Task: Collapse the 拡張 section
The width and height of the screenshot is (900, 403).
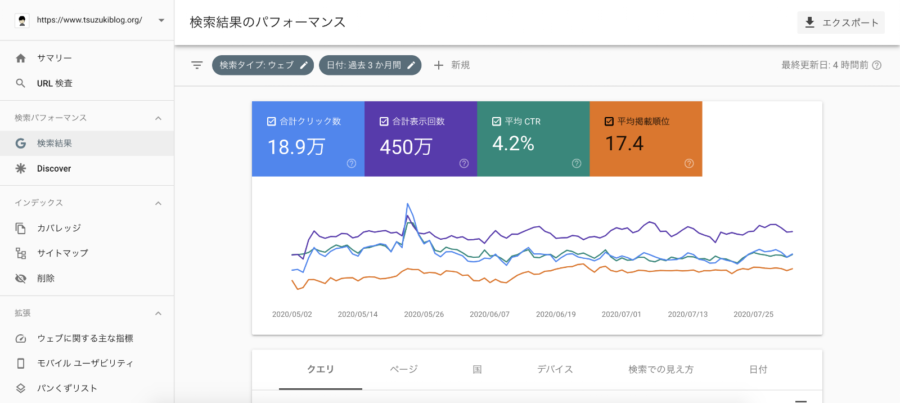Action: (159, 313)
